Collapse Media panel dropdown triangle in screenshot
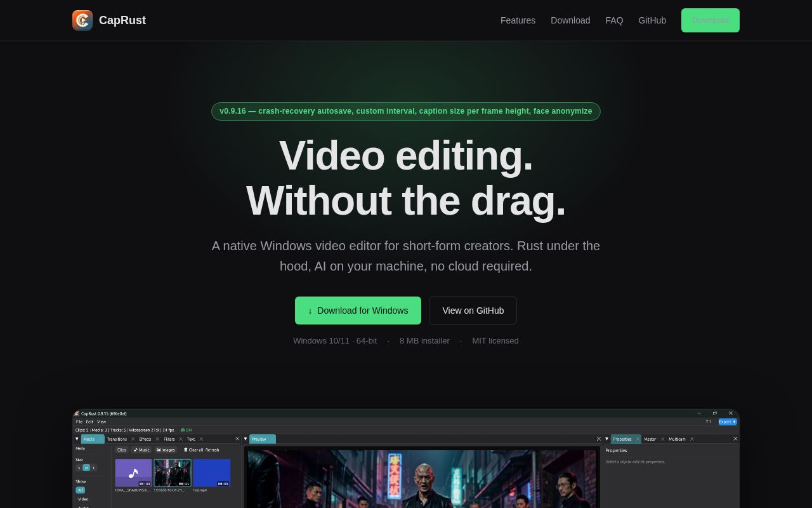This screenshot has width=812, height=508. point(77,439)
